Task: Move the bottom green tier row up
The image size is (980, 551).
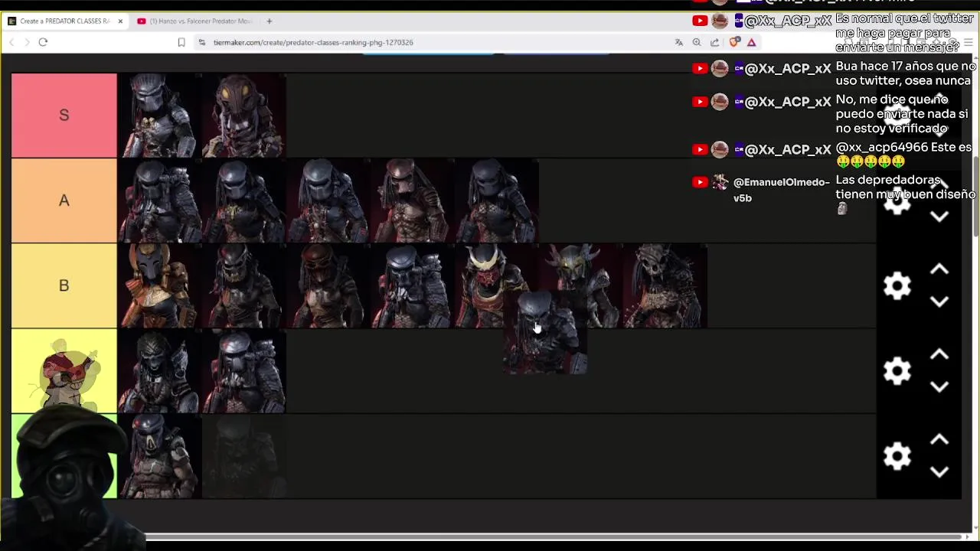Action: click(939, 440)
